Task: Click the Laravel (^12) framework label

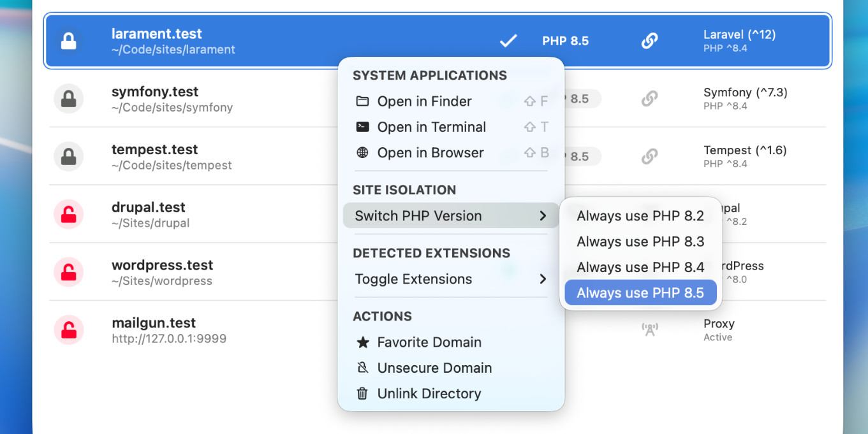Action: click(x=740, y=34)
